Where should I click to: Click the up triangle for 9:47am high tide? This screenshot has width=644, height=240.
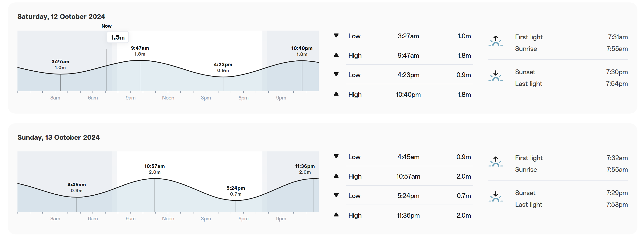(x=336, y=55)
